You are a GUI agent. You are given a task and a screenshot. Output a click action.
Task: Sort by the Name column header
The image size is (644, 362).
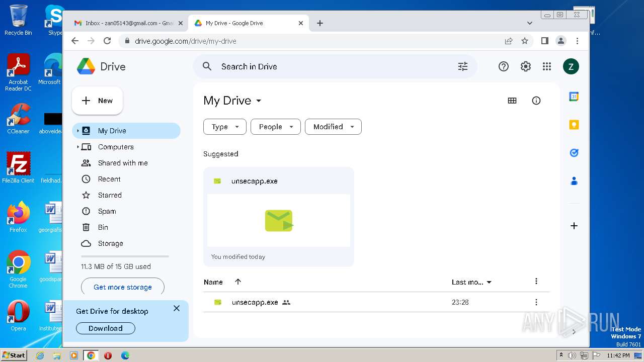(213, 282)
